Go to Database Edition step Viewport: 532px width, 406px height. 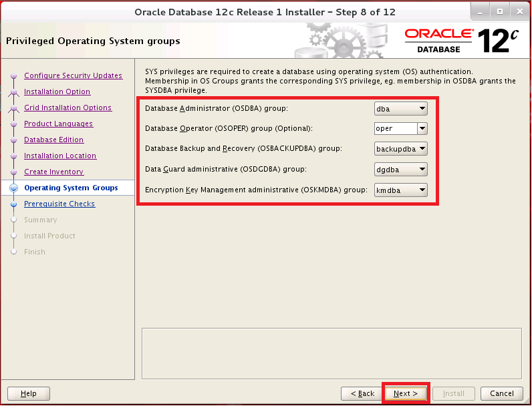pyautogui.click(x=53, y=140)
